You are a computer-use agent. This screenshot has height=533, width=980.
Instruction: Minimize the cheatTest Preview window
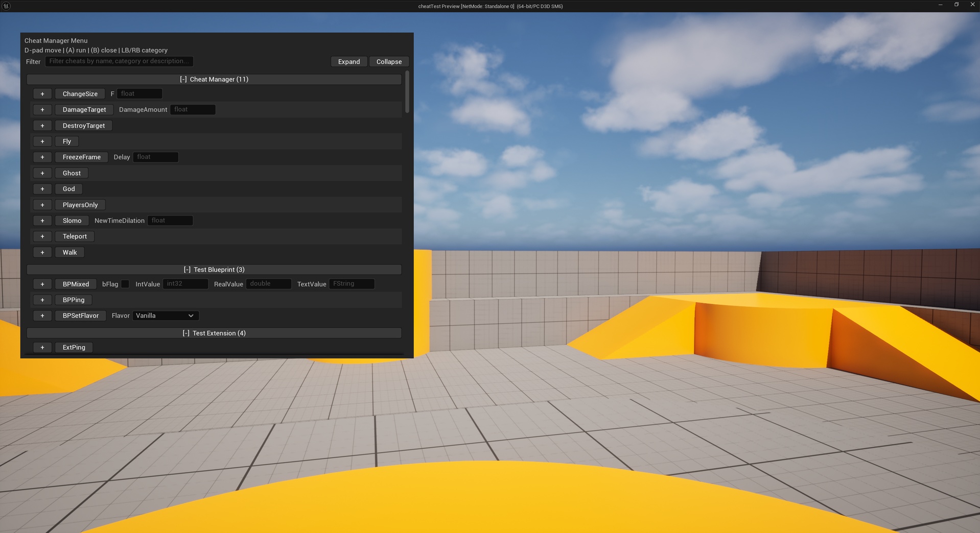click(940, 5)
